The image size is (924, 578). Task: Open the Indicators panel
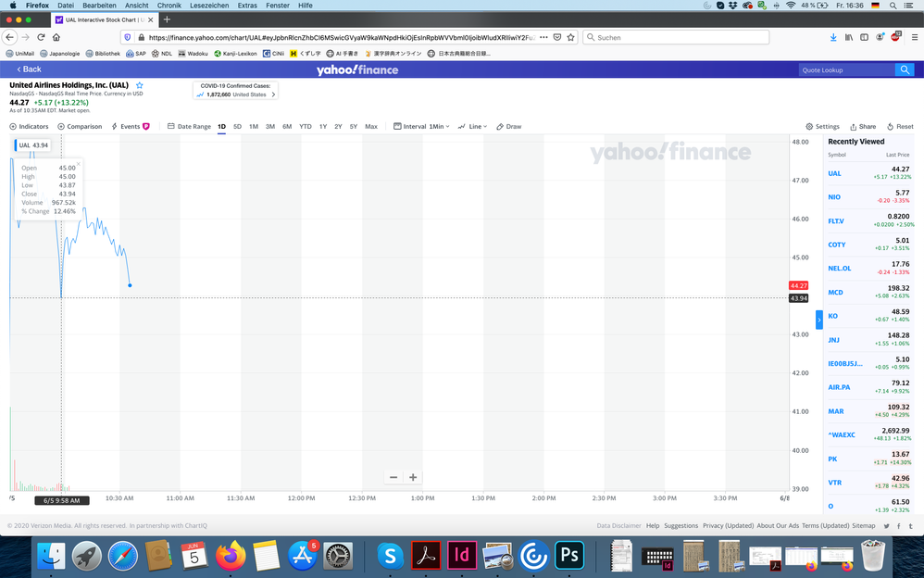coord(29,127)
